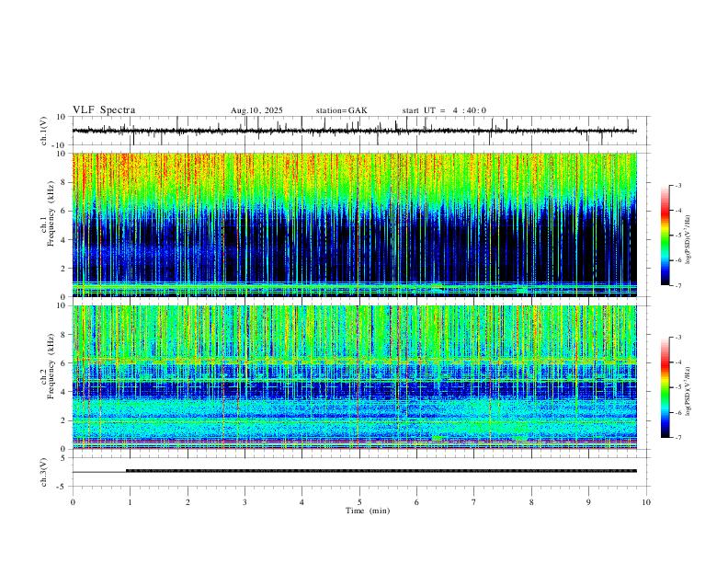Click the "7" tick label on Time axis

[474, 502]
